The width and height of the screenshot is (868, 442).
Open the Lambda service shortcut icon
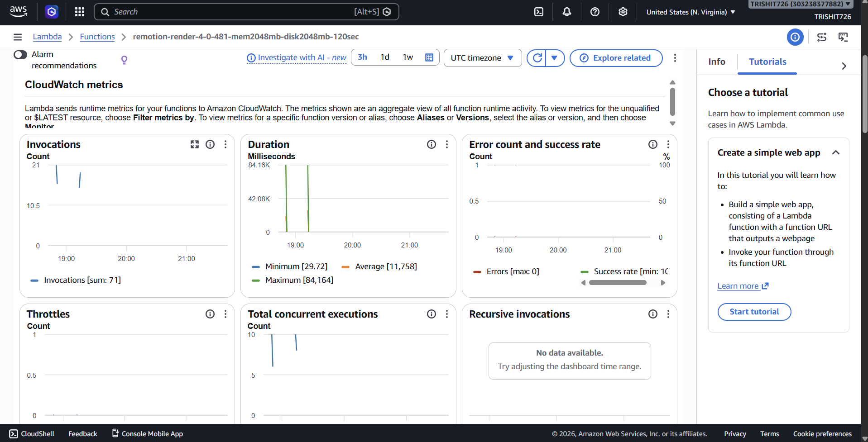52,12
